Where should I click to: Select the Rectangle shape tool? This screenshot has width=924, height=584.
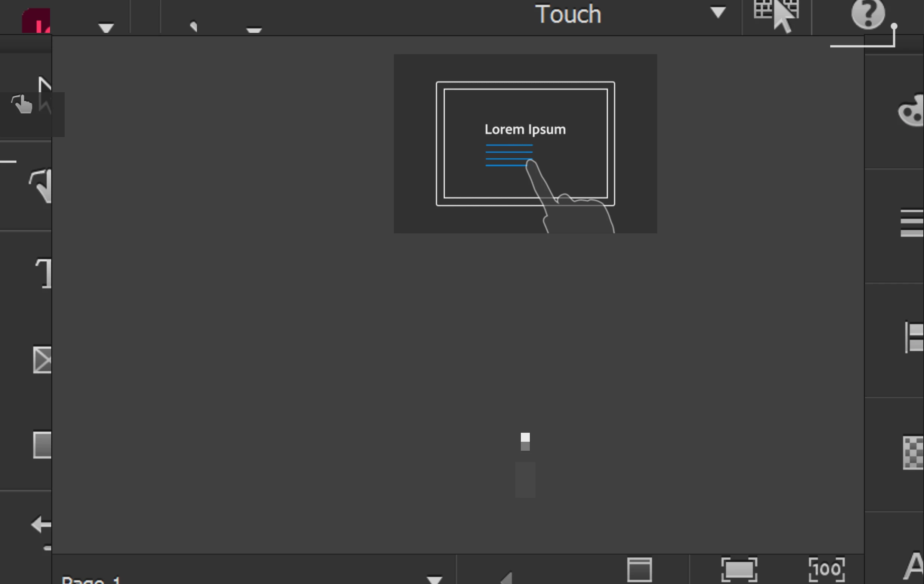pos(43,445)
